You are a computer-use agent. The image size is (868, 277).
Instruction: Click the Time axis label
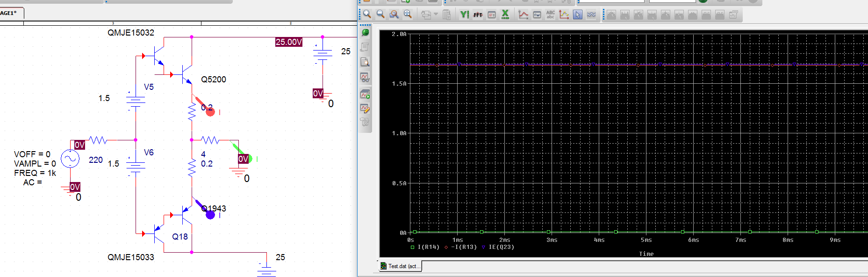coord(646,254)
